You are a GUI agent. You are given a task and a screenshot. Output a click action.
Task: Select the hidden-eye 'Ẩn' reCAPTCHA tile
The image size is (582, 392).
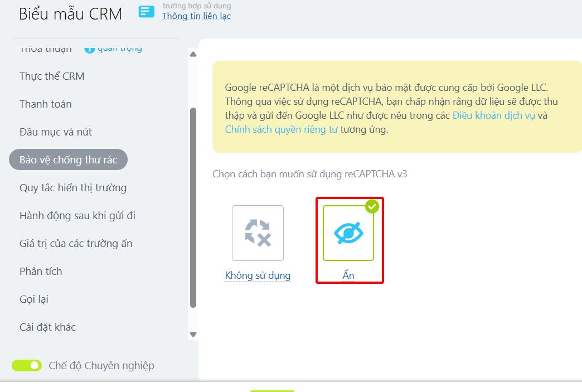(348, 233)
